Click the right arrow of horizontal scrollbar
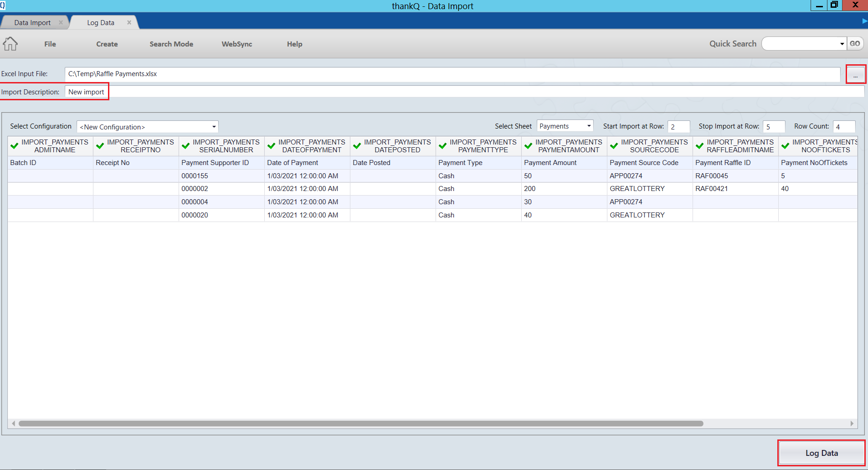 pyautogui.click(x=852, y=424)
